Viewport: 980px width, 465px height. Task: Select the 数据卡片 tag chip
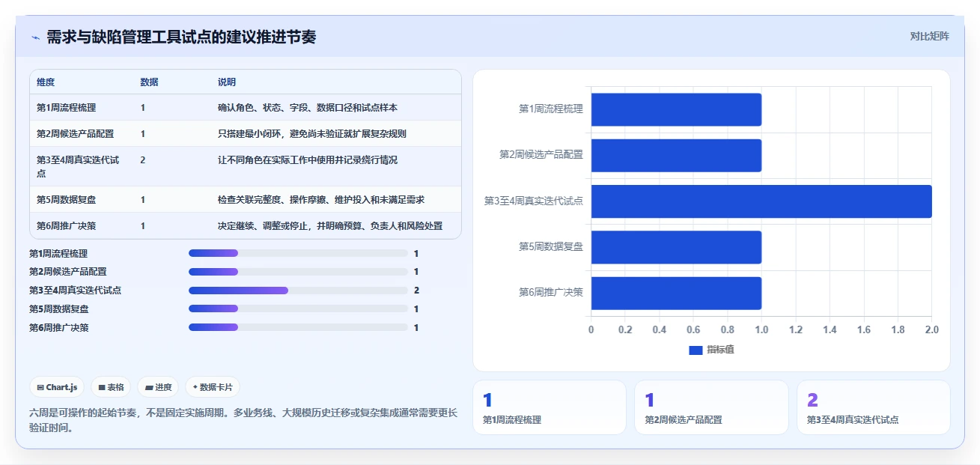point(213,387)
